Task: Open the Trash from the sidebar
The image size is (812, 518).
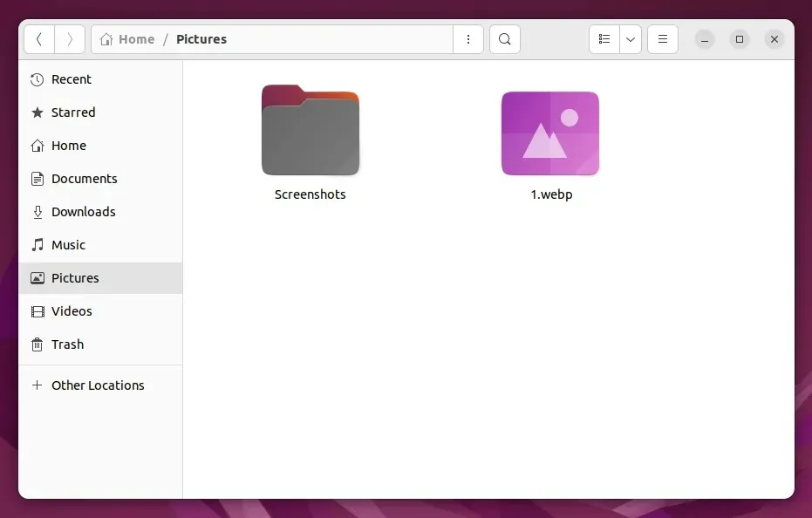Action: (66, 344)
